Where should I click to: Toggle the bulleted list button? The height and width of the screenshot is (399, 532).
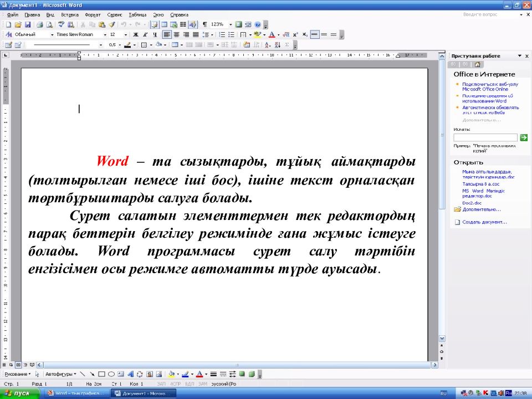[x=232, y=34]
